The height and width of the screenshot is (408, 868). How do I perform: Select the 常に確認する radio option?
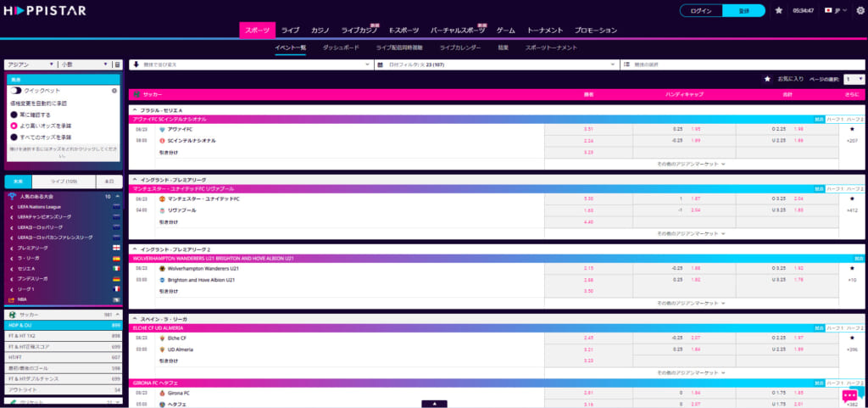(14, 115)
